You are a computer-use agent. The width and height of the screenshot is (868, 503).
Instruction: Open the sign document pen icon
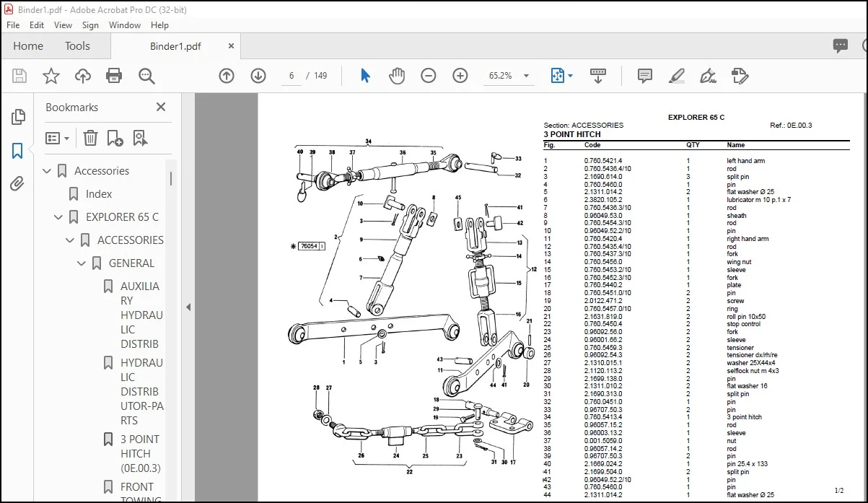(x=708, y=76)
